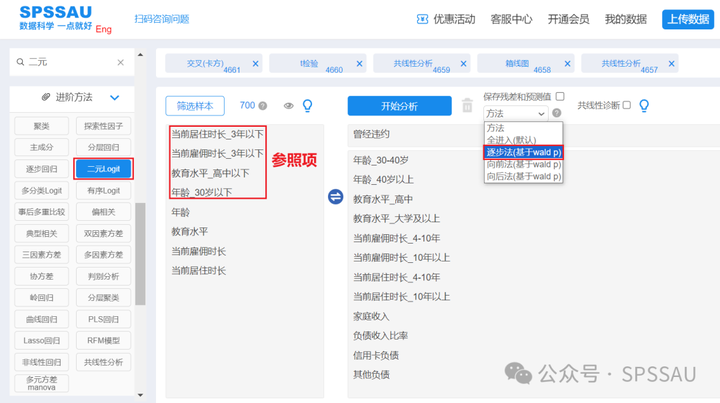Click the trash icon beside 开始分析
The image size is (720, 403).
tap(467, 105)
